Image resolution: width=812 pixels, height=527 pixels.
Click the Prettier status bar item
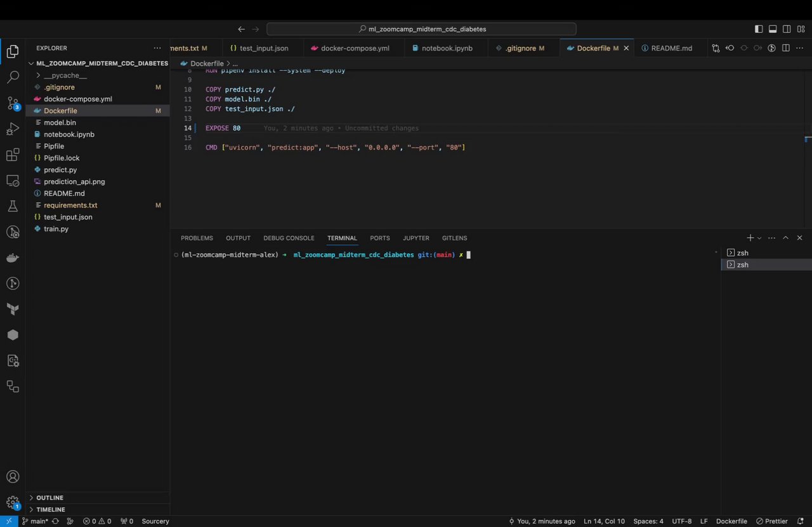pyautogui.click(x=771, y=521)
